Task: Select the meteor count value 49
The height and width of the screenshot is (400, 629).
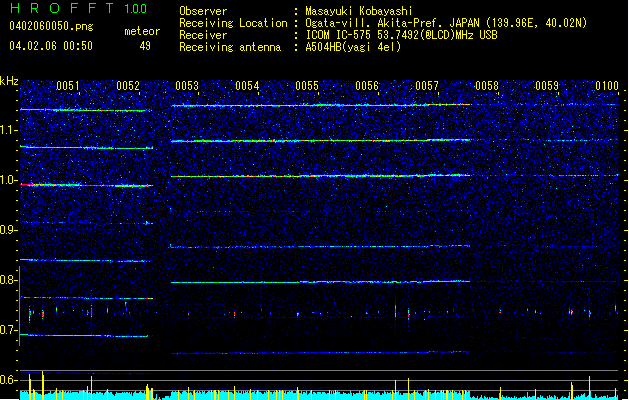Action: tap(145, 46)
